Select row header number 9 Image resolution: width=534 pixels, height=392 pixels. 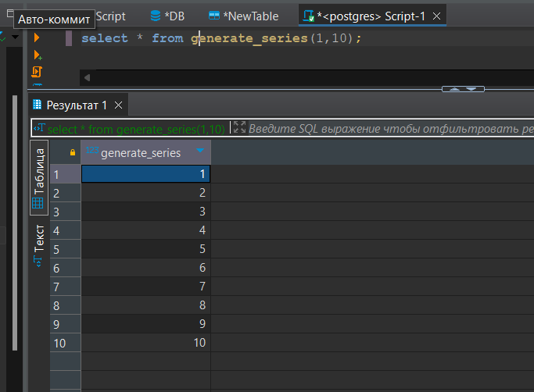[x=66, y=324]
